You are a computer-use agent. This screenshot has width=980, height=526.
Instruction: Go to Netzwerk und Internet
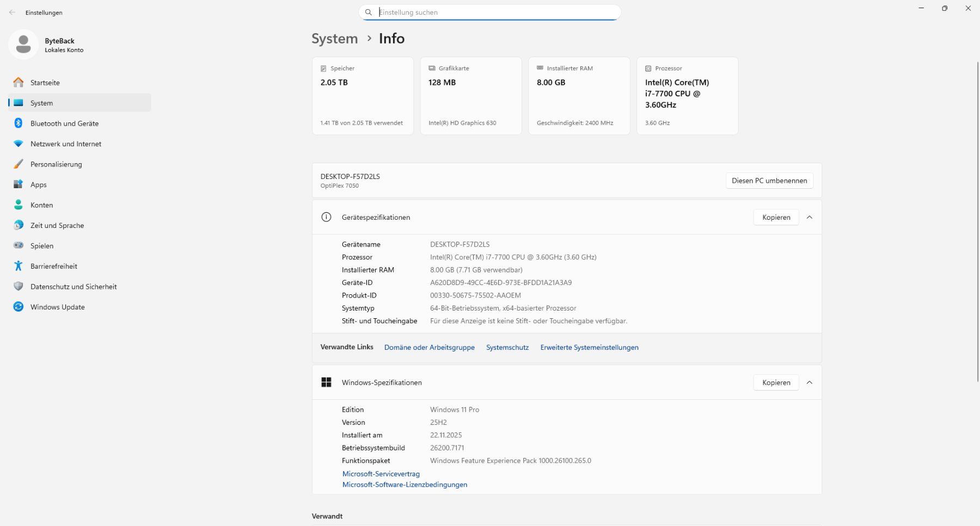pyautogui.click(x=79, y=144)
